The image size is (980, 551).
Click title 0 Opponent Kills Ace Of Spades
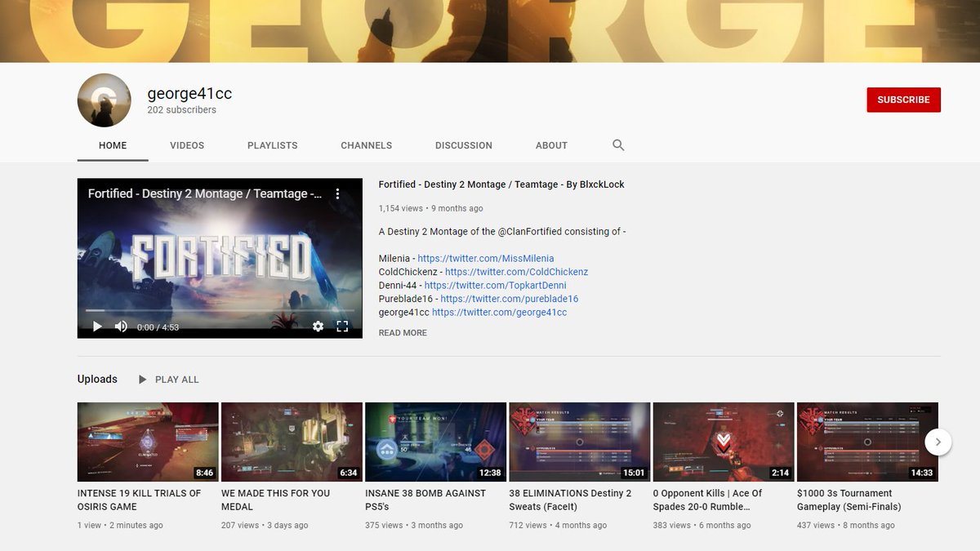(x=708, y=500)
